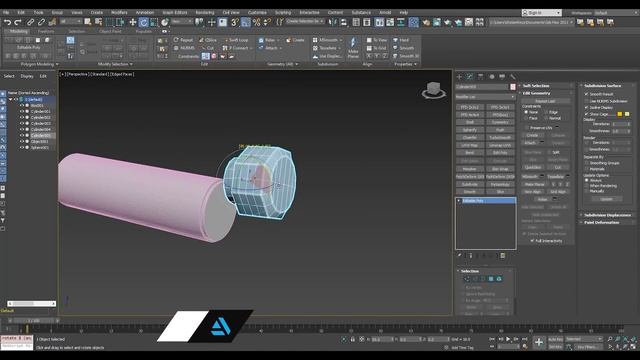
Task: Toggle the Angle Snap icon
Action: (246, 22)
